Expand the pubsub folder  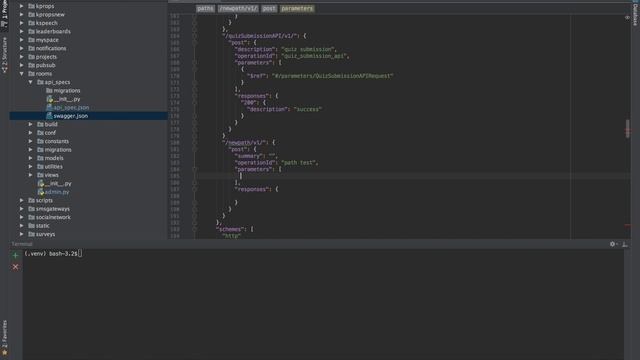(22, 65)
